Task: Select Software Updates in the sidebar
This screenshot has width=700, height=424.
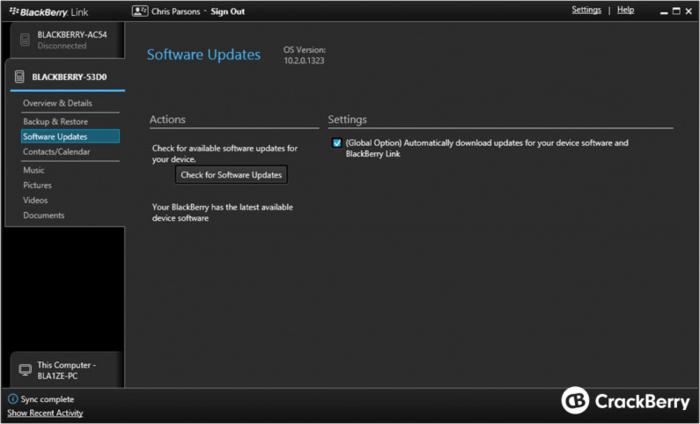Action: pos(70,137)
